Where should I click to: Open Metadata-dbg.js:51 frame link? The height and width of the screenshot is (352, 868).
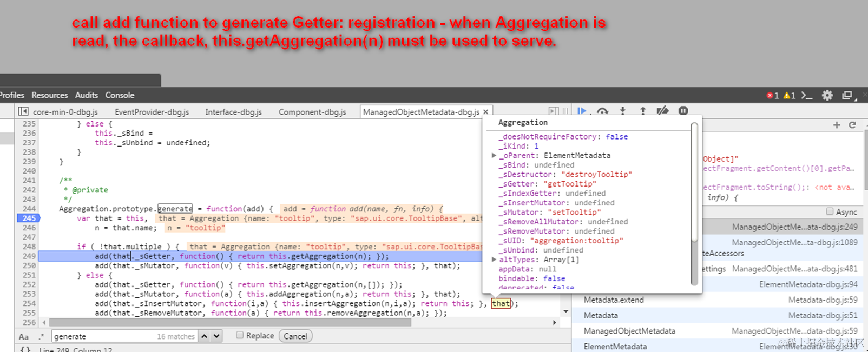pyautogui.click(x=823, y=315)
